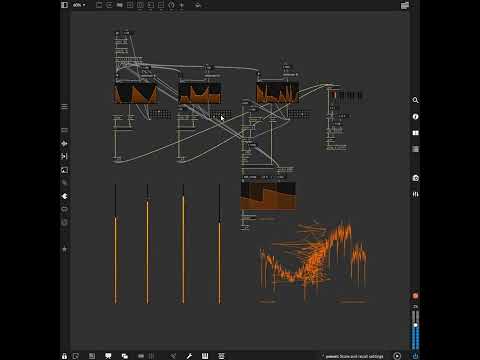Open the inspector info icon
The width and height of the screenshot is (480, 360).
[415, 116]
